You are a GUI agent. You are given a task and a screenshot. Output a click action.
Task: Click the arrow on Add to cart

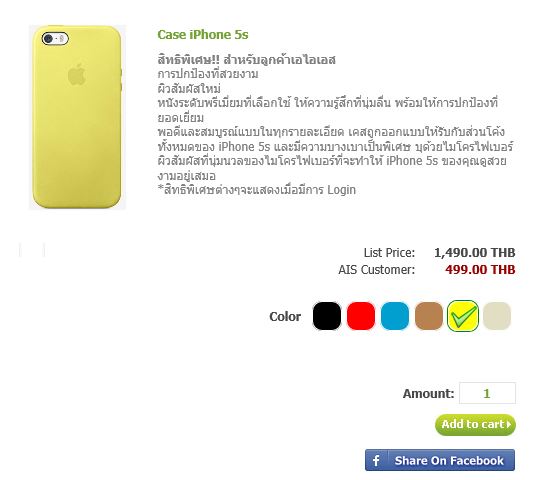pyautogui.click(x=509, y=424)
